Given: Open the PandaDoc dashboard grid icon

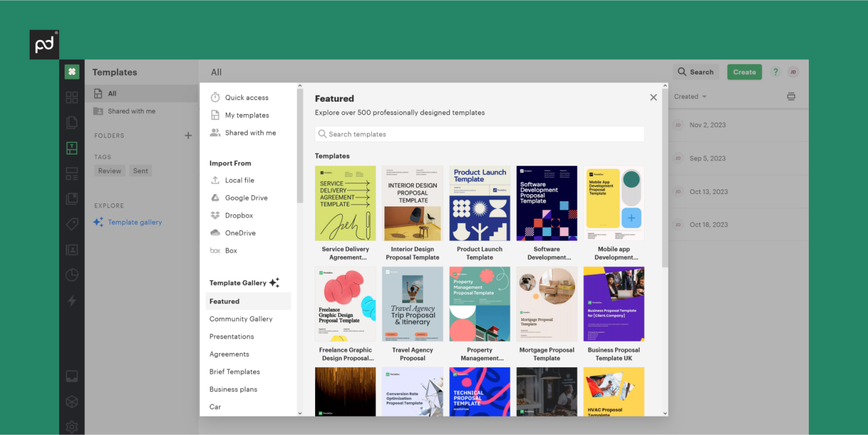Looking at the screenshot, I should pos(72,97).
